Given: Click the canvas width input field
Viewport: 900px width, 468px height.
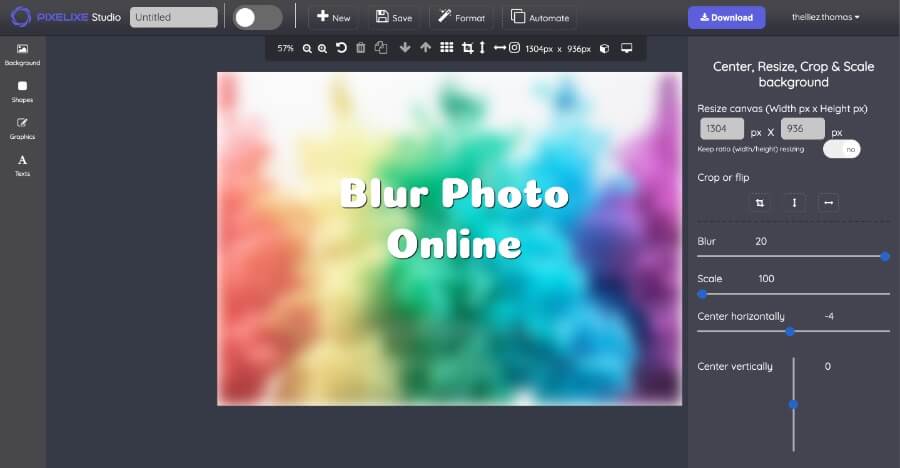Looking at the screenshot, I should click(722, 128).
